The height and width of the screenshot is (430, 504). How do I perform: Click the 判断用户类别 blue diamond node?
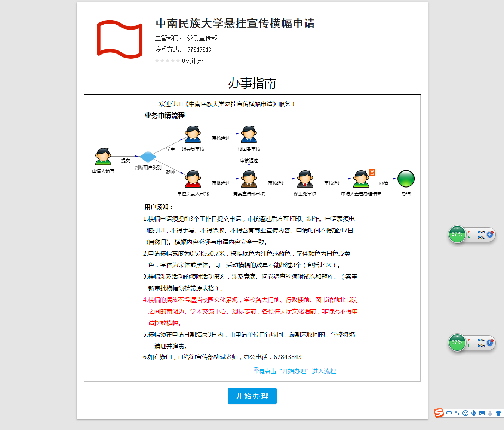[x=148, y=157]
